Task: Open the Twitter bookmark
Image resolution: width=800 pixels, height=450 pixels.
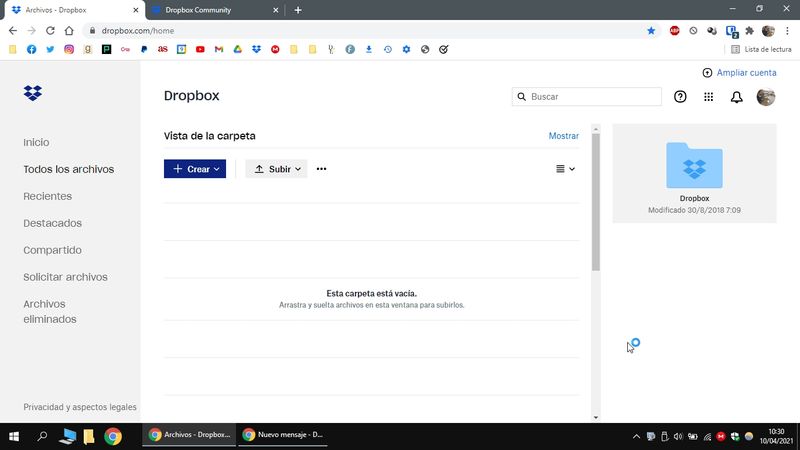Action: point(50,49)
